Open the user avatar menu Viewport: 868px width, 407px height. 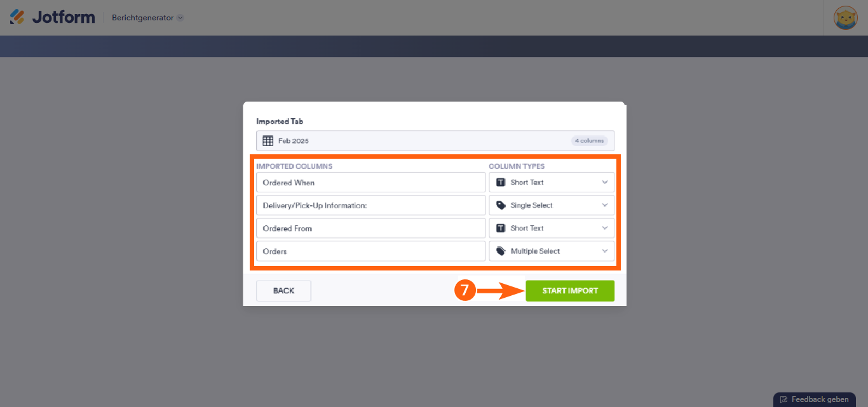(845, 18)
